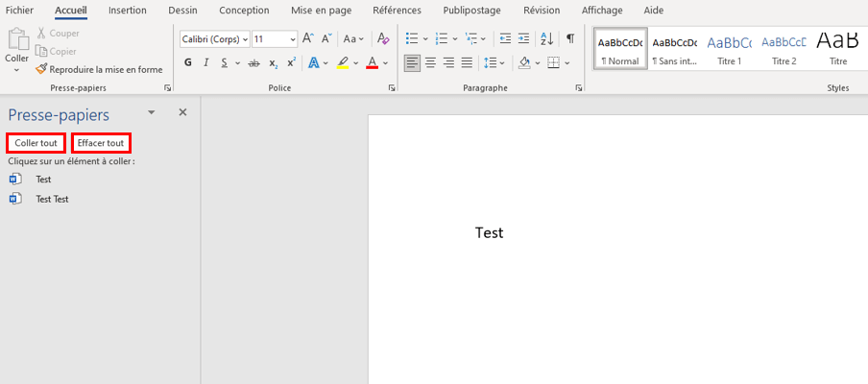
Task: Increase font size with the larger A icon
Action: [x=308, y=38]
